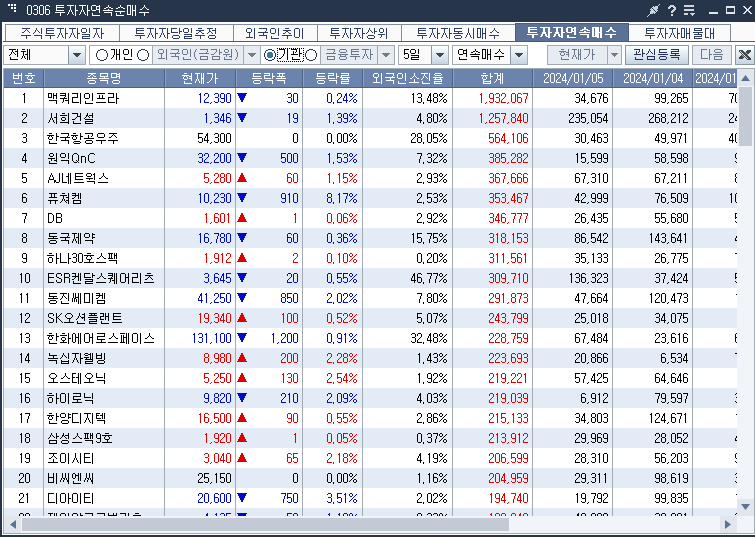The height and width of the screenshot is (537, 755).
Task: Click up arrow icon in 녹십자웰빙 row
Action: tap(242, 358)
